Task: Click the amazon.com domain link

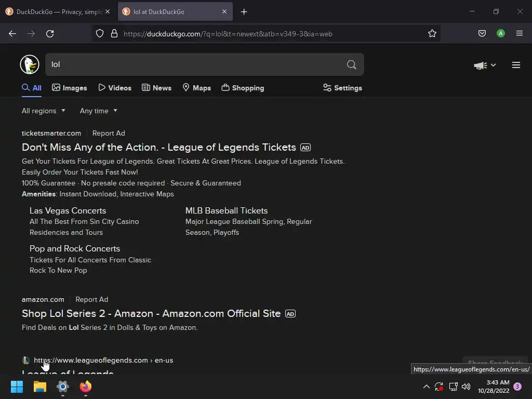Action: (43, 300)
